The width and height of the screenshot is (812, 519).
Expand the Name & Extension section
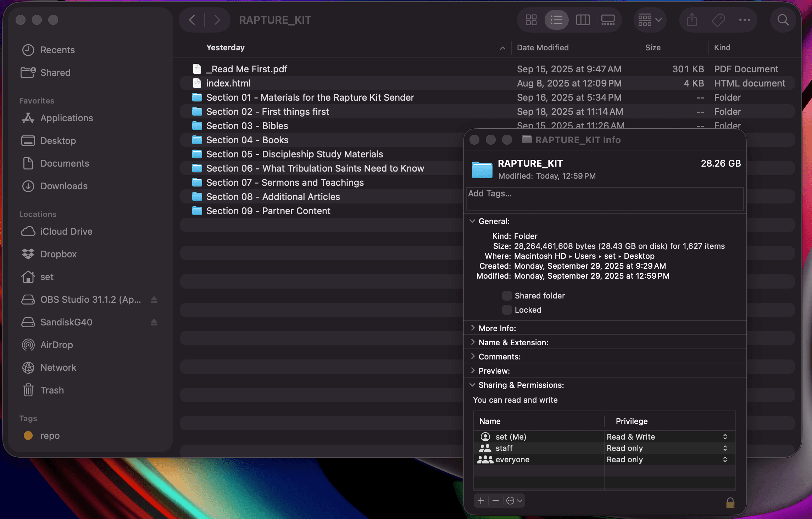click(x=473, y=342)
